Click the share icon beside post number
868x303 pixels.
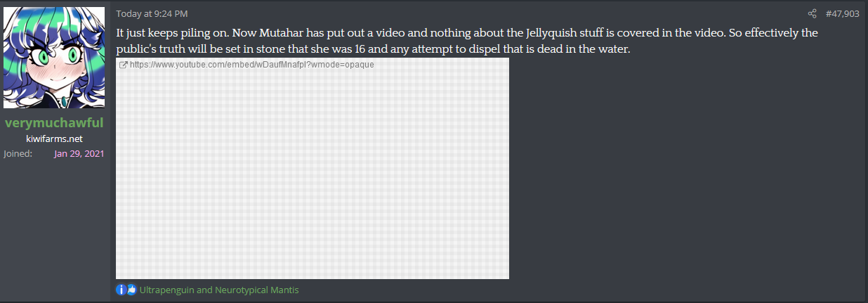pyautogui.click(x=813, y=13)
